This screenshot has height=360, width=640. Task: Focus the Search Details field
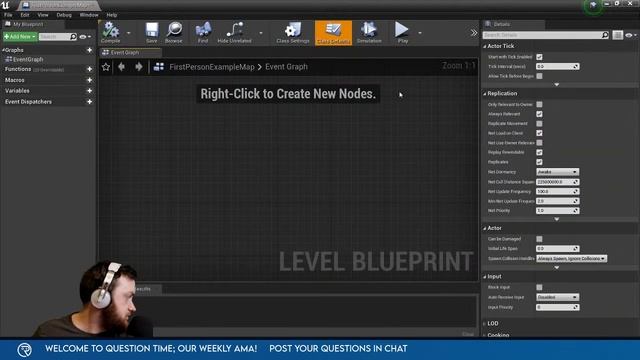click(x=542, y=35)
